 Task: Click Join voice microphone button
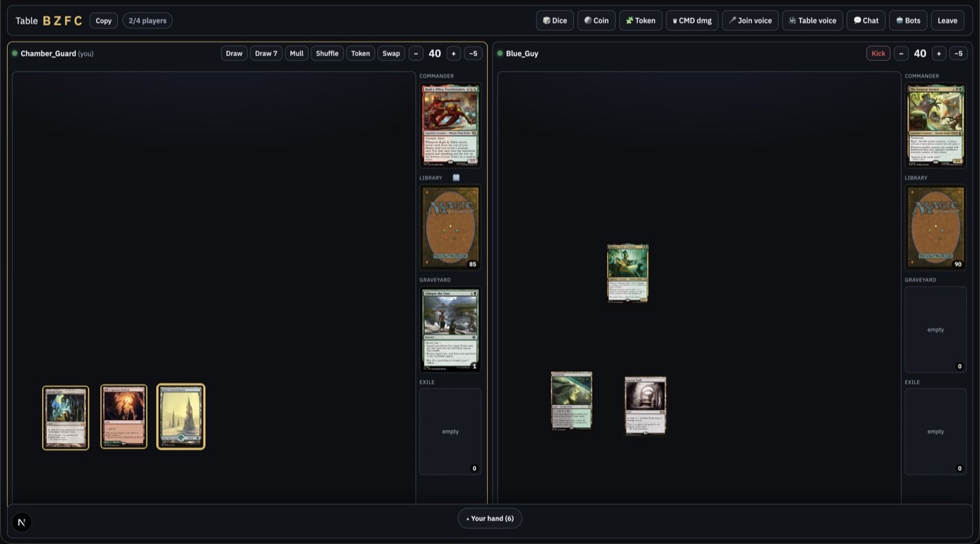click(x=750, y=20)
